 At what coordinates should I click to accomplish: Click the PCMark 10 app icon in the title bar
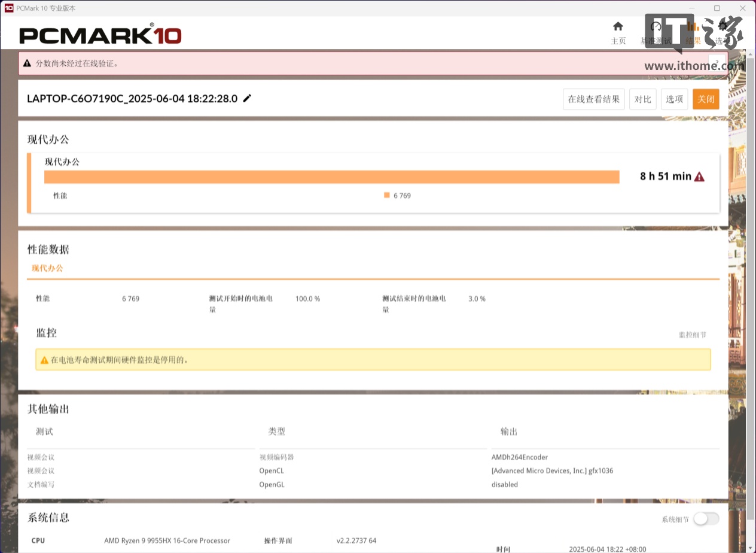click(8, 8)
